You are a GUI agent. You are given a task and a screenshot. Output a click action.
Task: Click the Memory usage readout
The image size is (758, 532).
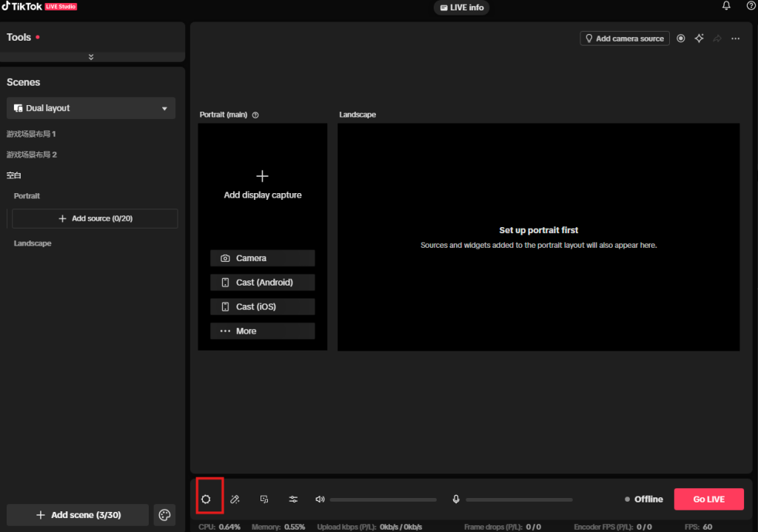(x=278, y=527)
